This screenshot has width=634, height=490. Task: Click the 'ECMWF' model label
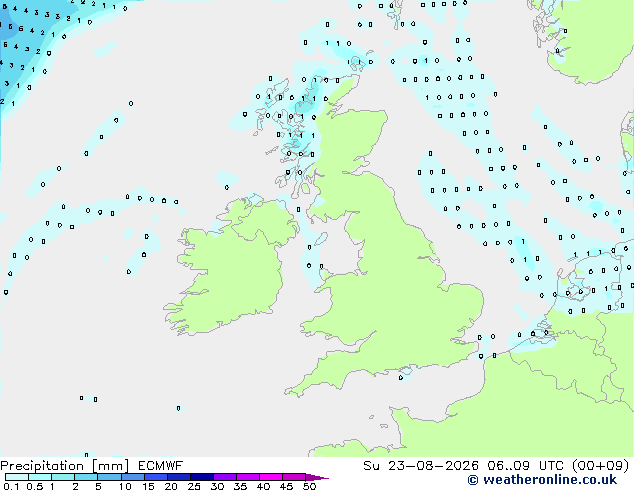pyautogui.click(x=161, y=466)
